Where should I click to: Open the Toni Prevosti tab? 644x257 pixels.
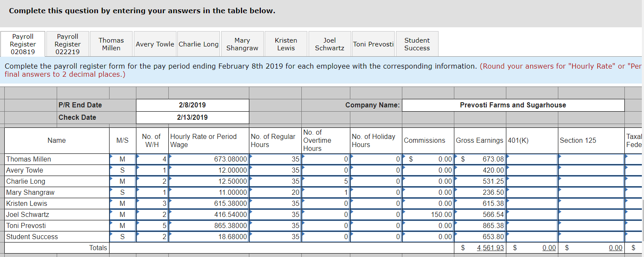(x=373, y=44)
